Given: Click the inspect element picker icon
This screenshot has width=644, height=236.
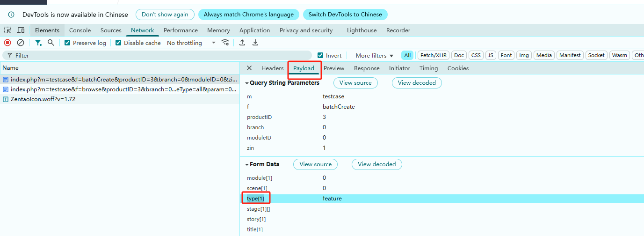Looking at the screenshot, I should [x=8, y=30].
